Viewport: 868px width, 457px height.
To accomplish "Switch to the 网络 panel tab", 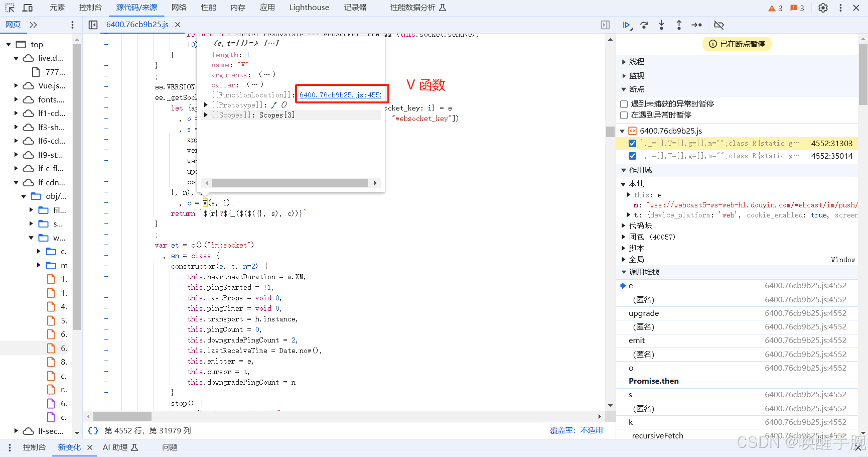I will pos(179,8).
